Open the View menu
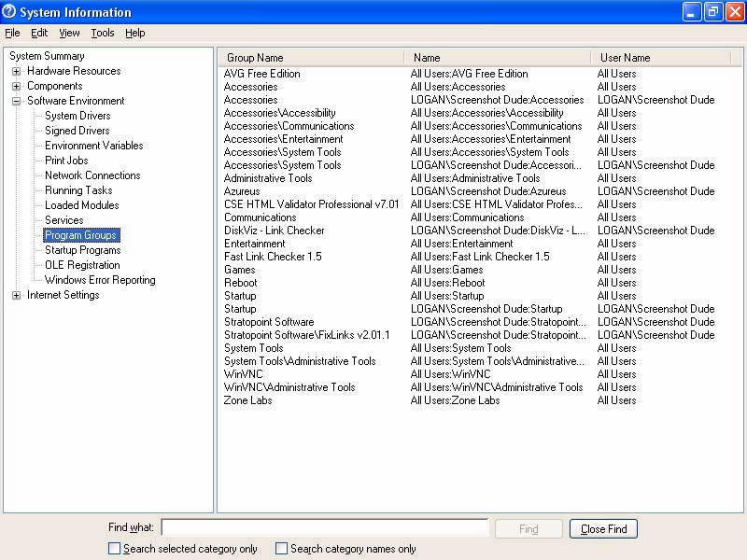Viewport: 747px width, 560px height. click(x=69, y=33)
